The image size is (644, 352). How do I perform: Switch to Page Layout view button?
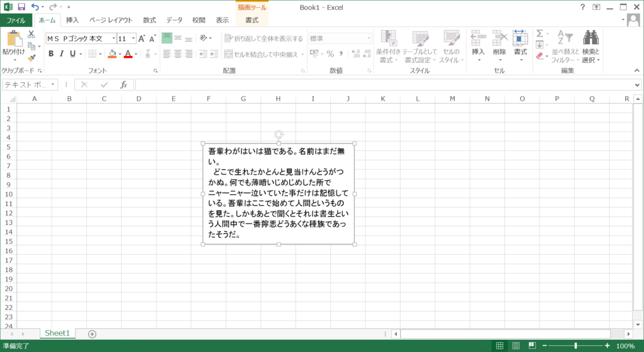(x=516, y=346)
